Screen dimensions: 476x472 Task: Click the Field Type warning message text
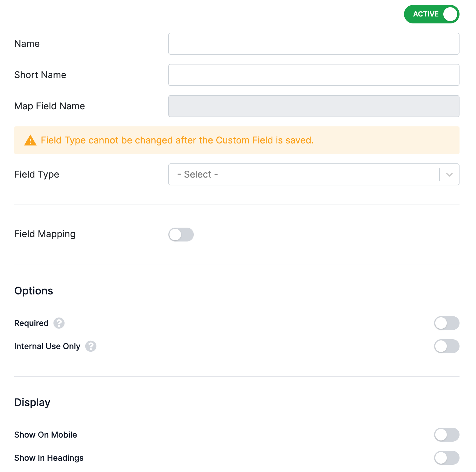click(177, 140)
